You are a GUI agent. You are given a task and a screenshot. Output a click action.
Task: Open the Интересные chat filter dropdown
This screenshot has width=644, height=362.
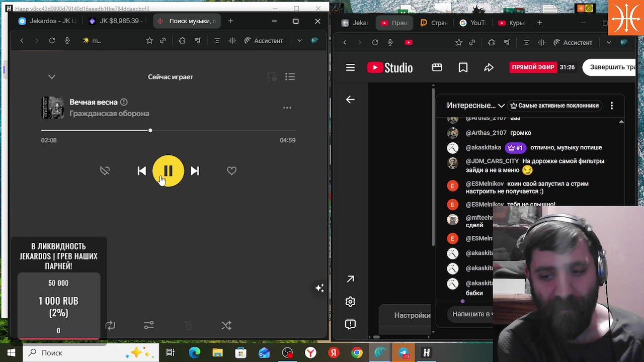point(475,106)
